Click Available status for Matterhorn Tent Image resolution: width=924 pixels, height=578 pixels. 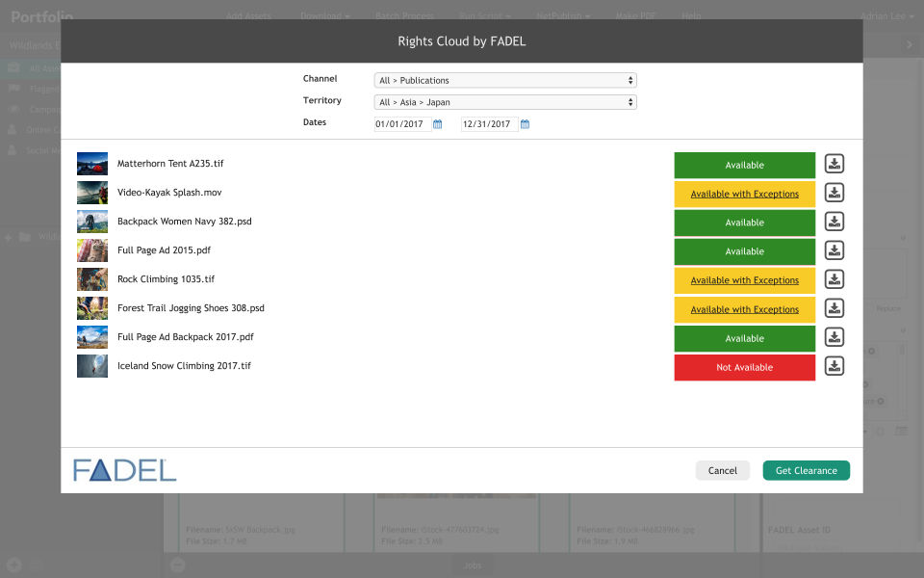point(744,165)
